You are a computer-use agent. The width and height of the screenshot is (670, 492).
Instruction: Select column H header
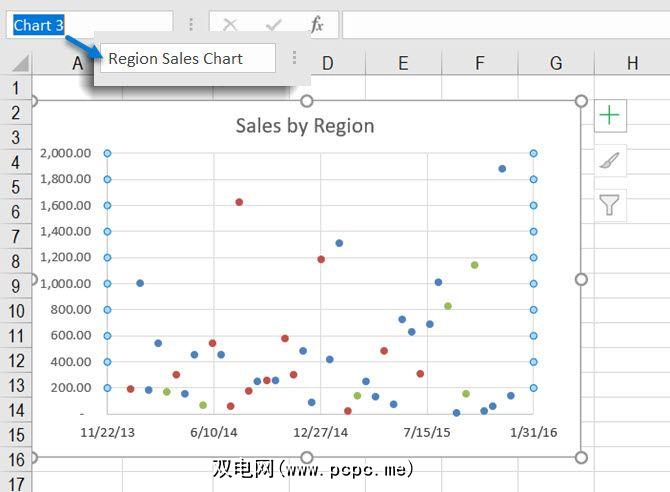632,63
